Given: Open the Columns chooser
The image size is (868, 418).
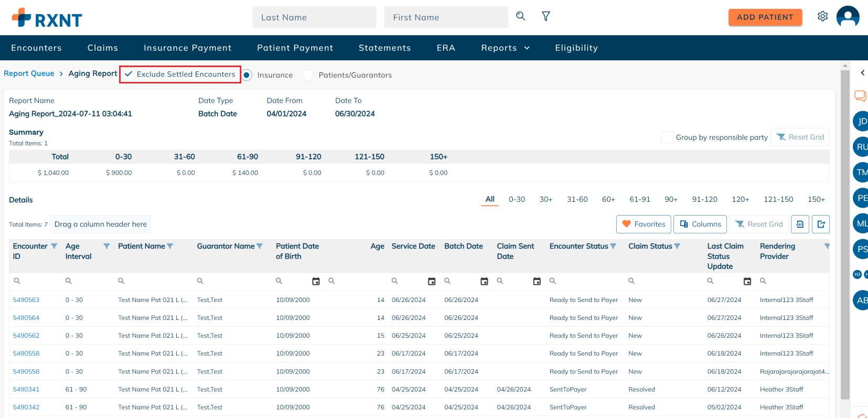Looking at the screenshot, I should (700, 224).
